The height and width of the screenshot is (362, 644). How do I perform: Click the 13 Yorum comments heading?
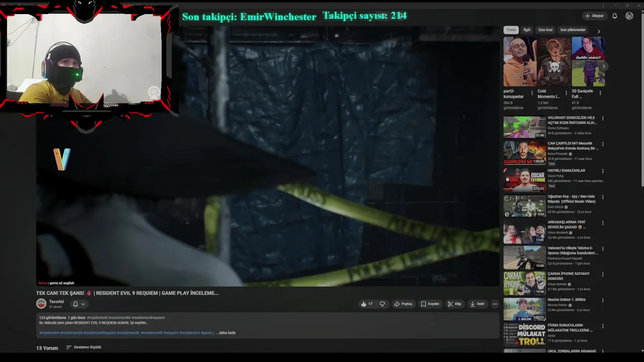(47, 348)
